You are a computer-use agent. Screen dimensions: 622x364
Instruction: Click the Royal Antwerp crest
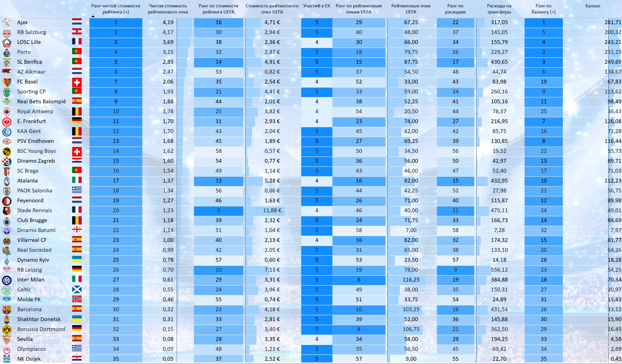[7, 112]
